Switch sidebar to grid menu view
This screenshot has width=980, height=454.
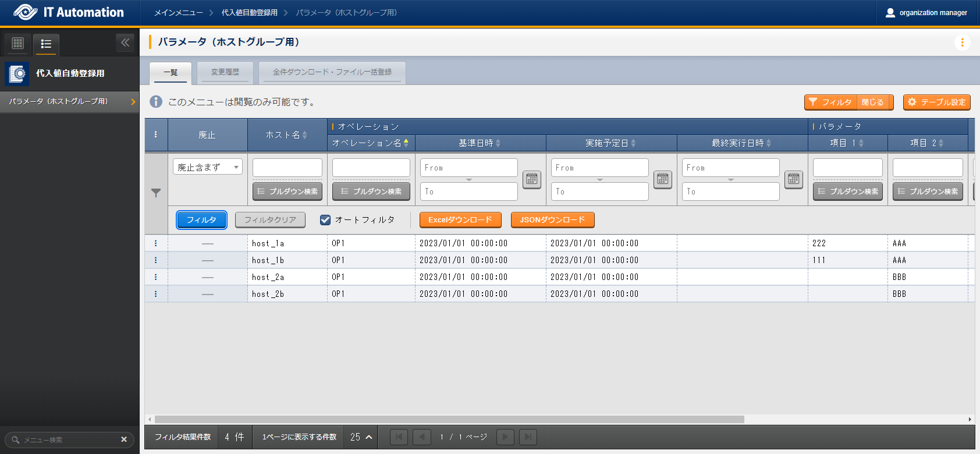tap(18, 43)
